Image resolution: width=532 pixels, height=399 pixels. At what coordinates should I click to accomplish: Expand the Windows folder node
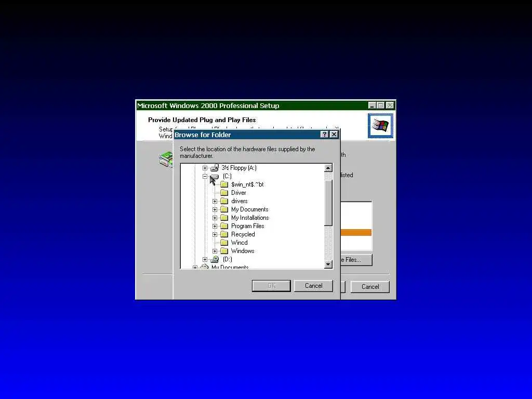tap(215, 251)
